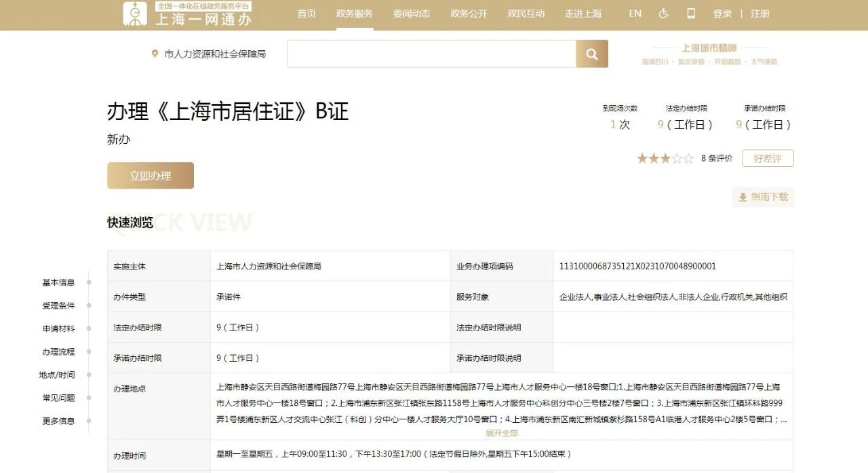Jump to 申请材料 in side navigation
The height and width of the screenshot is (473, 868).
tap(58, 328)
